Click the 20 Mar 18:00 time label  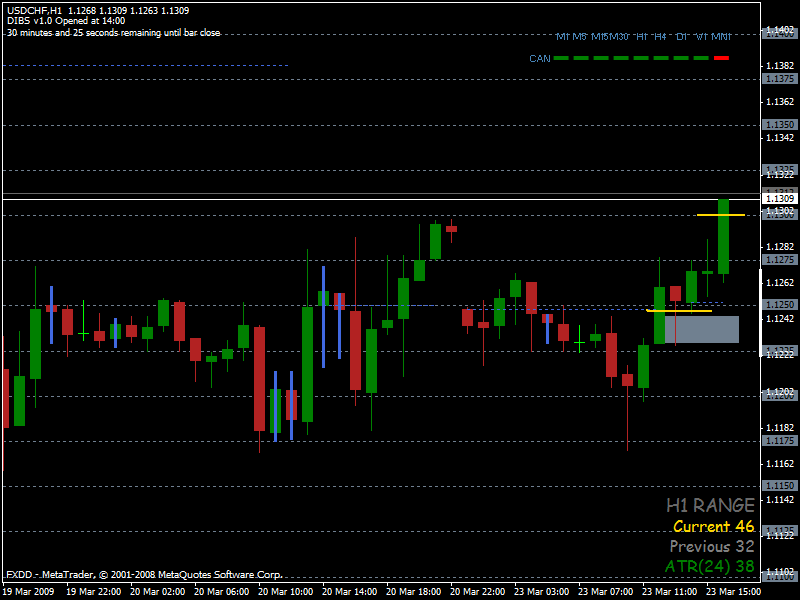tap(414, 592)
